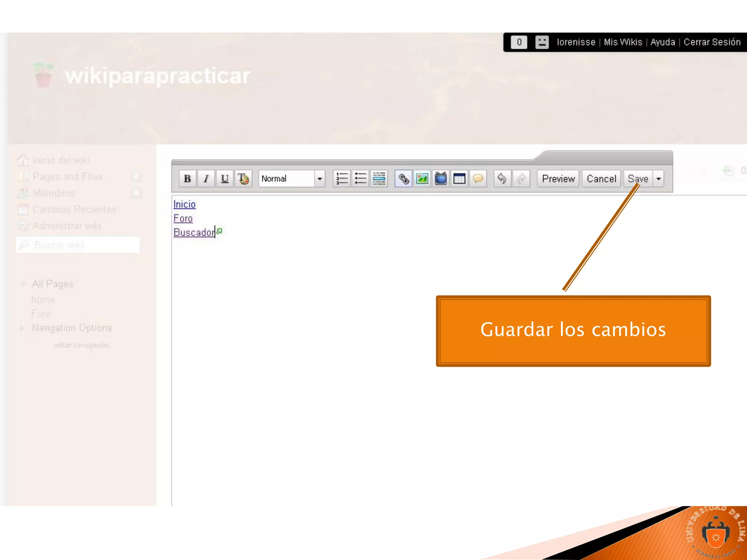747x560 pixels.
Task: Insert a bulleted list
Action: click(x=360, y=179)
